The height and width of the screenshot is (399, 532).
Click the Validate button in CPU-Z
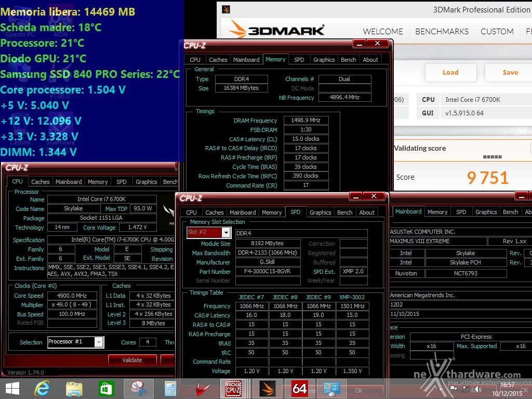coord(132,360)
